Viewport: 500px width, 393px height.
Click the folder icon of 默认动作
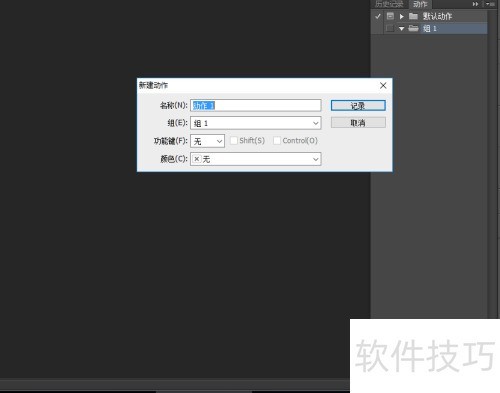tap(413, 16)
